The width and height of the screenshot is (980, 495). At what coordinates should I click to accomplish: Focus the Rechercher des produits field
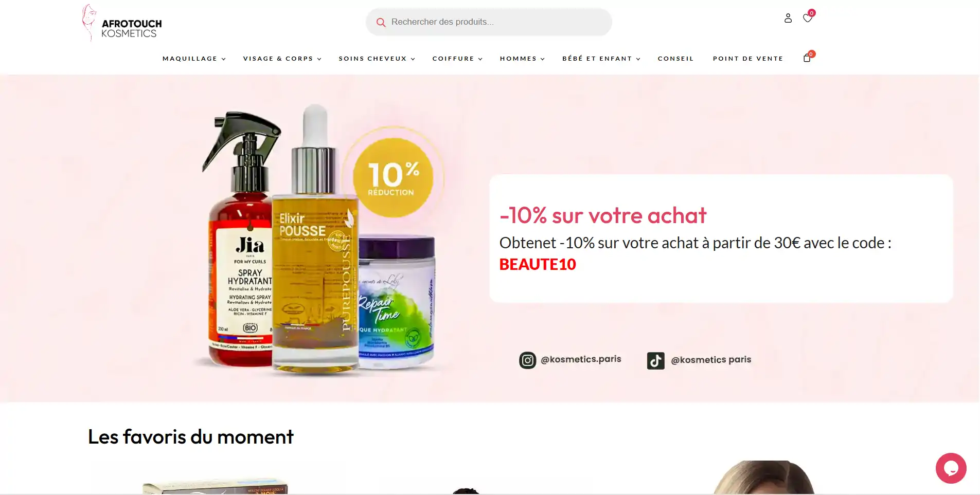pos(489,22)
